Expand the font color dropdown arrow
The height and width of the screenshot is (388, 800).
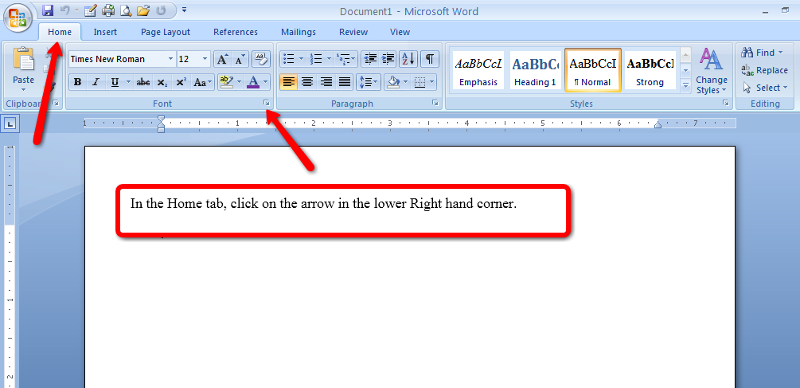(x=266, y=82)
